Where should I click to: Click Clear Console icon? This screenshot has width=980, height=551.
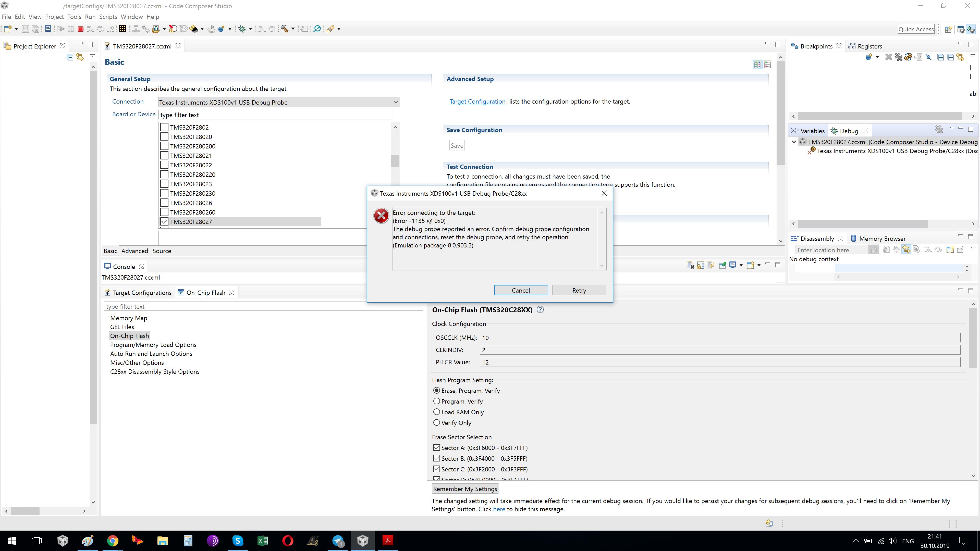coord(691,265)
